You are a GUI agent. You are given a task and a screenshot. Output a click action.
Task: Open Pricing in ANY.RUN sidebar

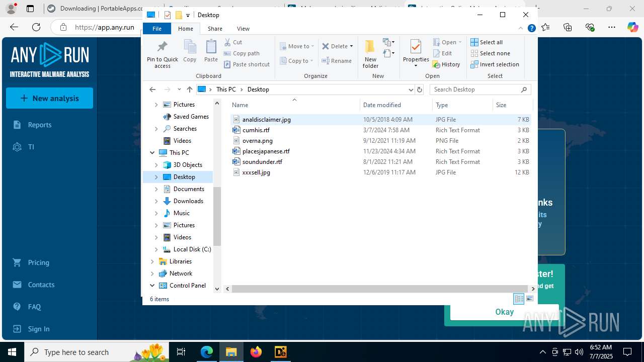(38, 262)
